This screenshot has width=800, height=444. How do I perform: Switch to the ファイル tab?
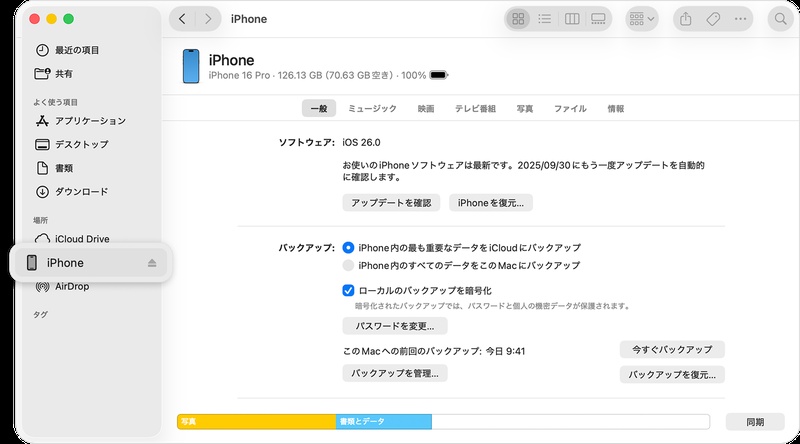(570, 108)
